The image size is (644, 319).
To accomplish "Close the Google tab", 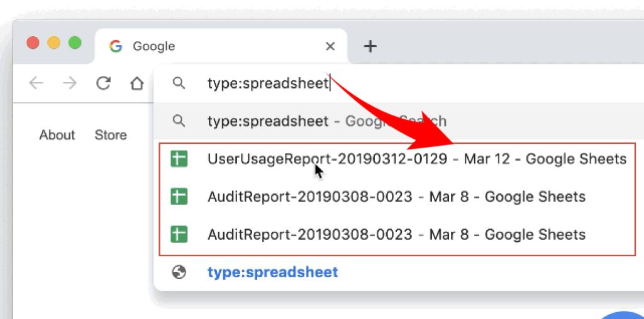I will [330, 46].
